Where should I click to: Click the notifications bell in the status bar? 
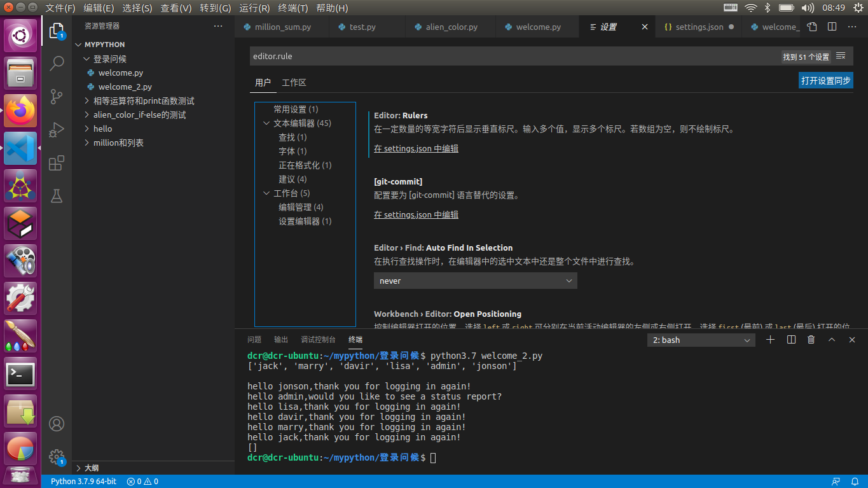click(x=855, y=481)
